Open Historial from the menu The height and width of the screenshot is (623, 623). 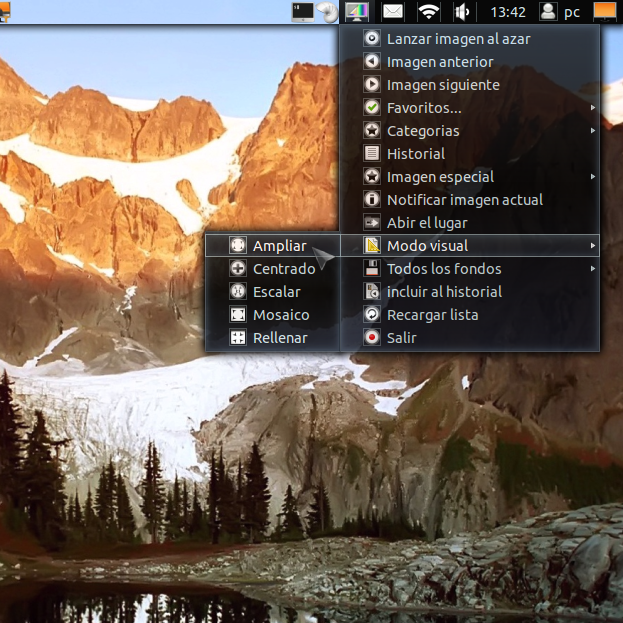coord(470,153)
